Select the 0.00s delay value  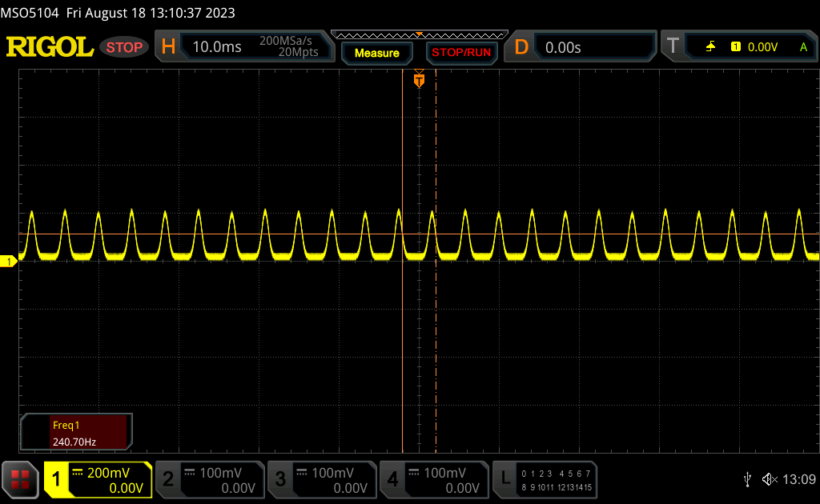563,47
